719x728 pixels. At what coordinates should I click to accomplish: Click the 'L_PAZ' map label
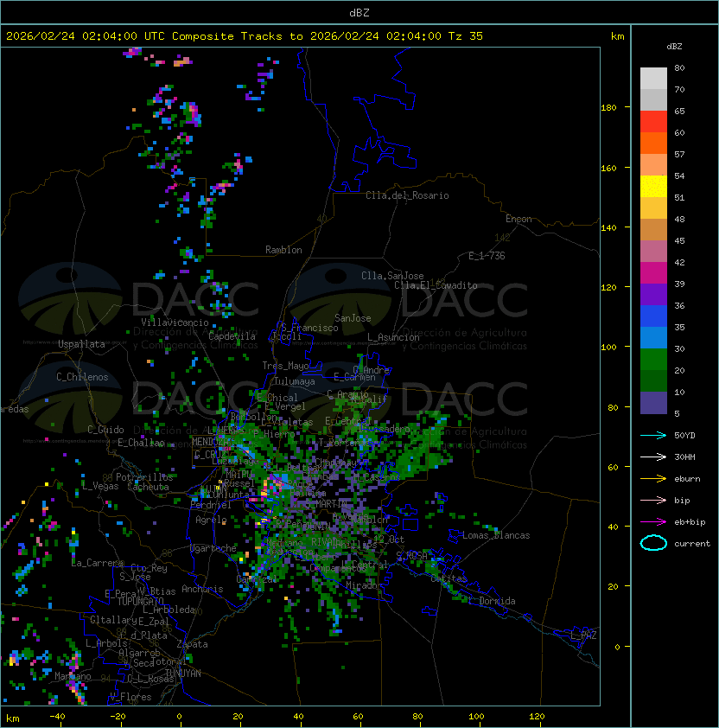click(583, 635)
